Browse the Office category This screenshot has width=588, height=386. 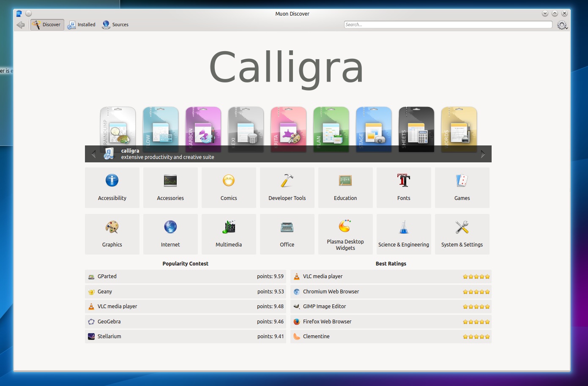287,234
